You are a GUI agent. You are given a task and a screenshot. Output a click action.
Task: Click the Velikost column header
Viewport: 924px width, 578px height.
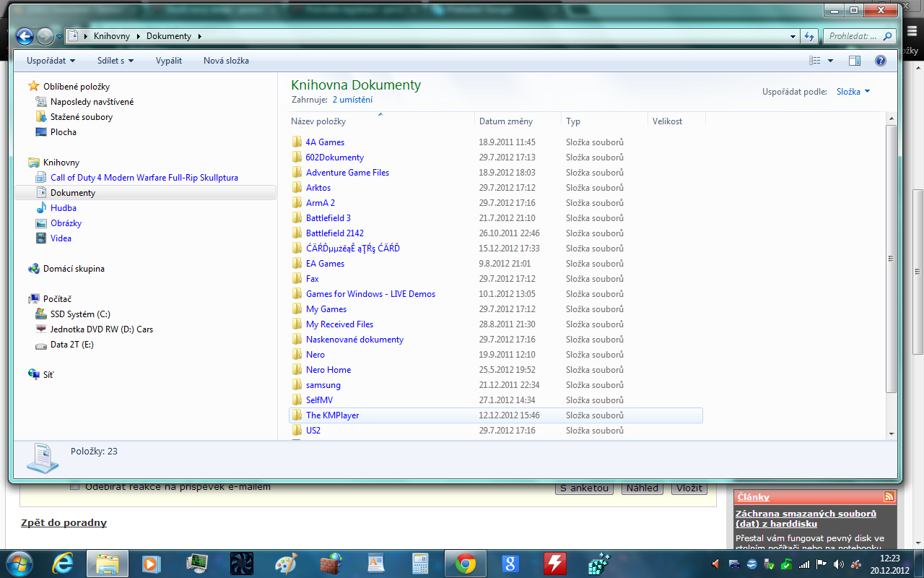676,121
